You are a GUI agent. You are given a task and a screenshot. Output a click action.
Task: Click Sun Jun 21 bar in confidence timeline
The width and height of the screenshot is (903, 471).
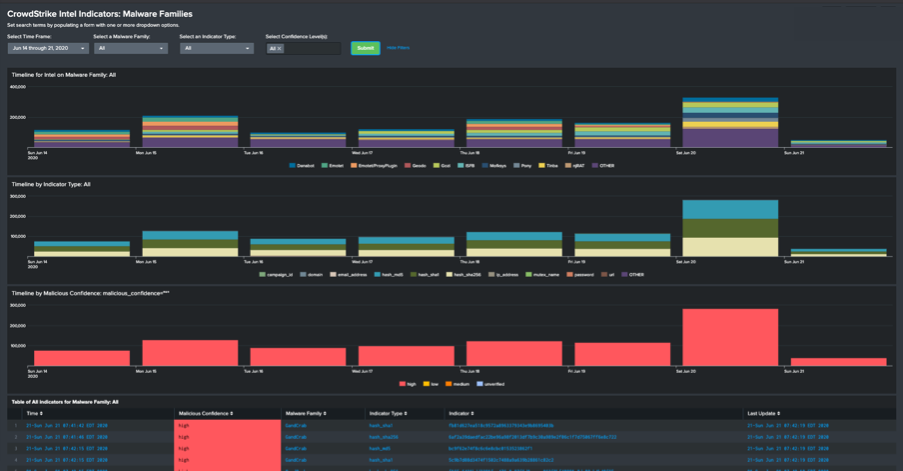(838, 362)
